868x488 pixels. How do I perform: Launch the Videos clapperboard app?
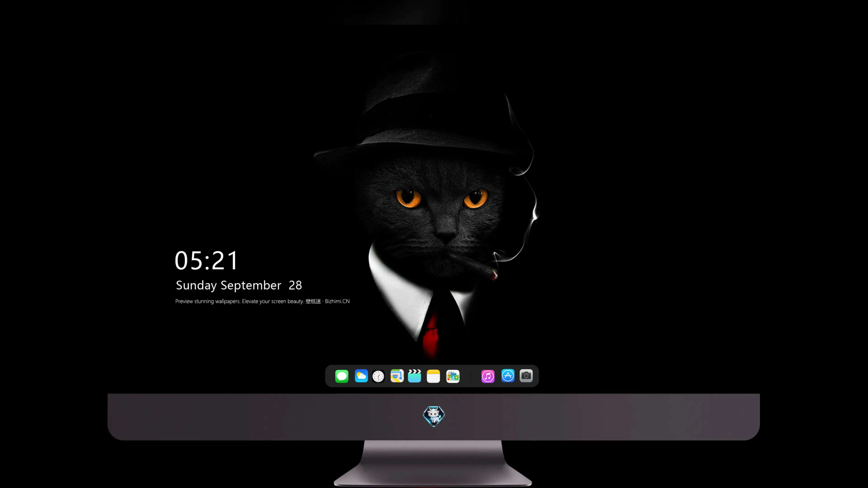point(415,376)
